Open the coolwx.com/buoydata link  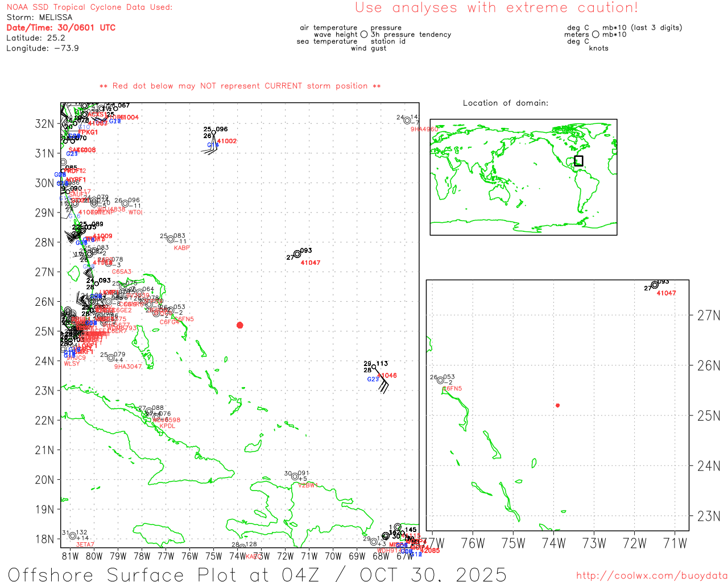coord(651,576)
